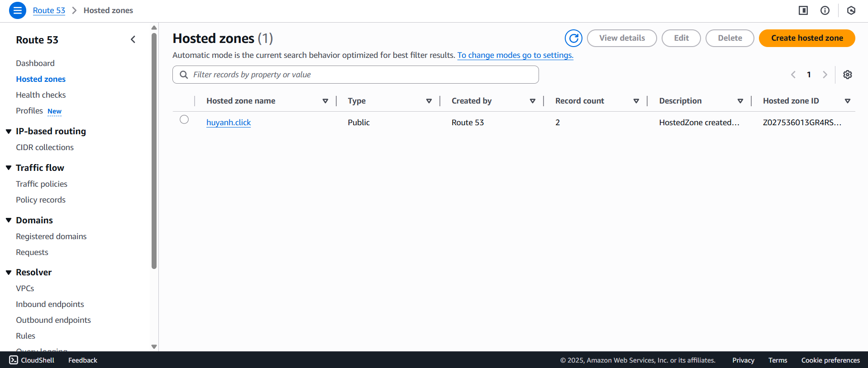Image resolution: width=868 pixels, height=368 pixels.
Task: Click the Z027536013GR4RS zone ID cell
Action: (802, 123)
